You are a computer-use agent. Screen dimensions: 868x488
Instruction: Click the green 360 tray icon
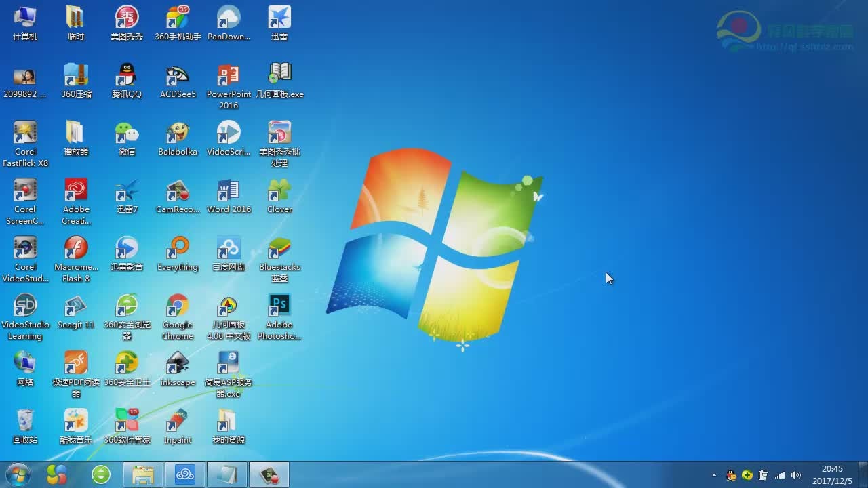click(747, 475)
